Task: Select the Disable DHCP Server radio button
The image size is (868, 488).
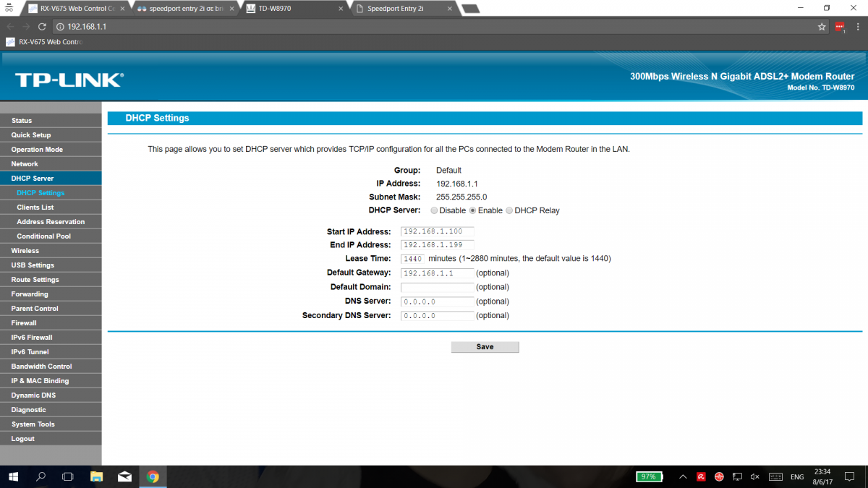Action: pyautogui.click(x=434, y=211)
